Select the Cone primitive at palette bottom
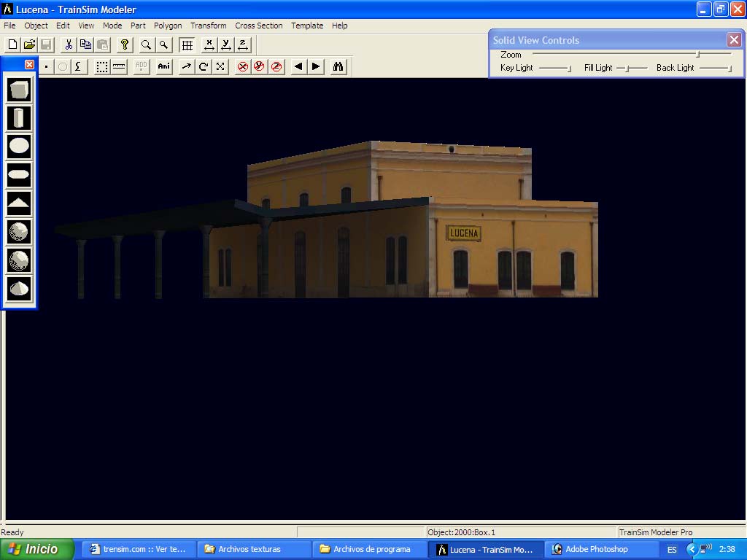 20,288
